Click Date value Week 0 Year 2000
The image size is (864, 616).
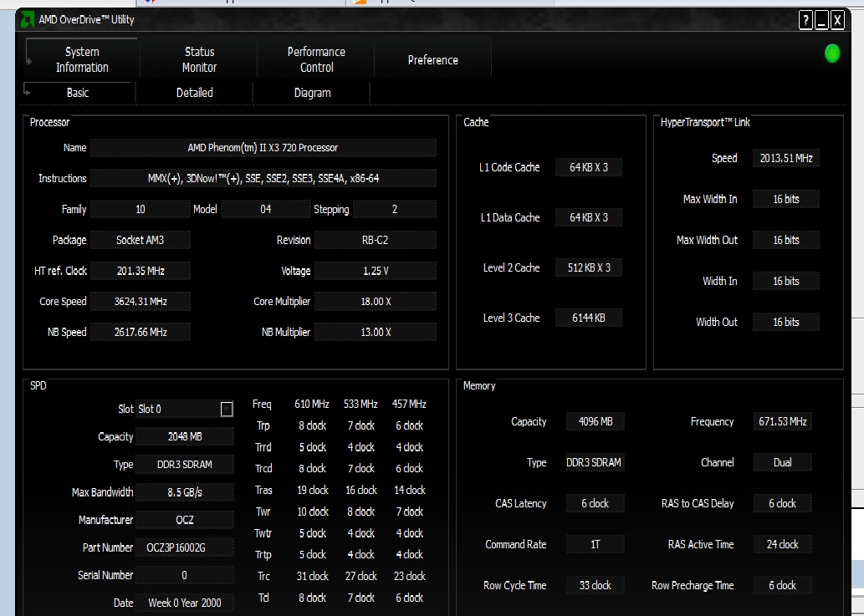coord(185,603)
